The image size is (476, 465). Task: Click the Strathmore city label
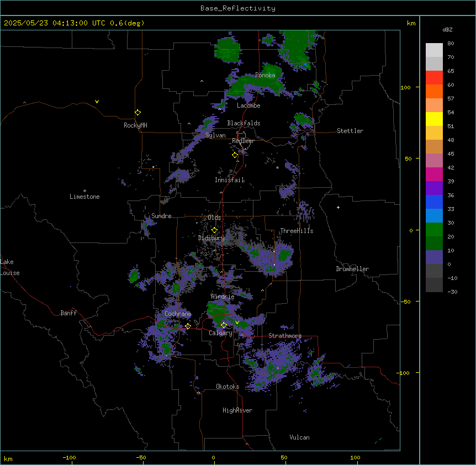(285, 336)
